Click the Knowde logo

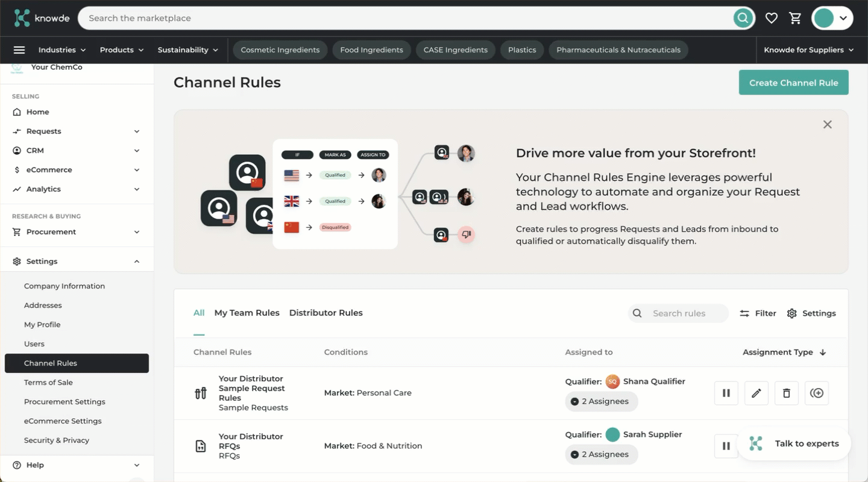click(x=42, y=18)
